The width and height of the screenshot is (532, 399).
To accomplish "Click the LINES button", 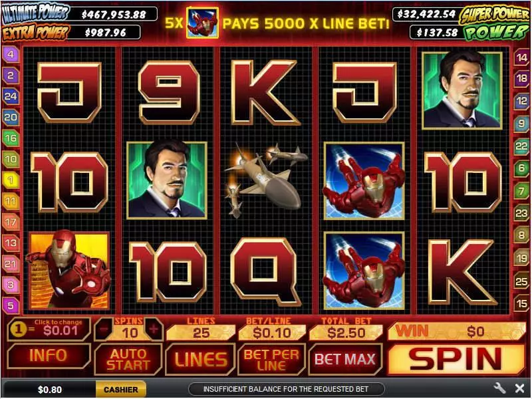I will pos(201,359).
